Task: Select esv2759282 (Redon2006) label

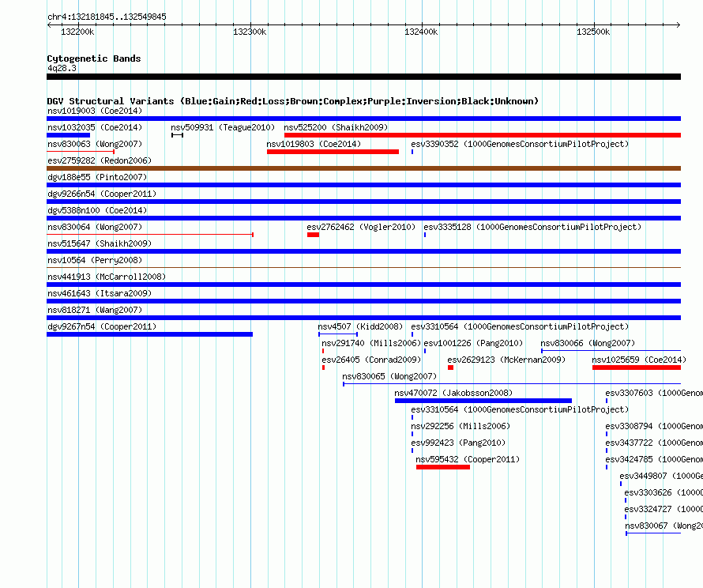Action: [100, 160]
